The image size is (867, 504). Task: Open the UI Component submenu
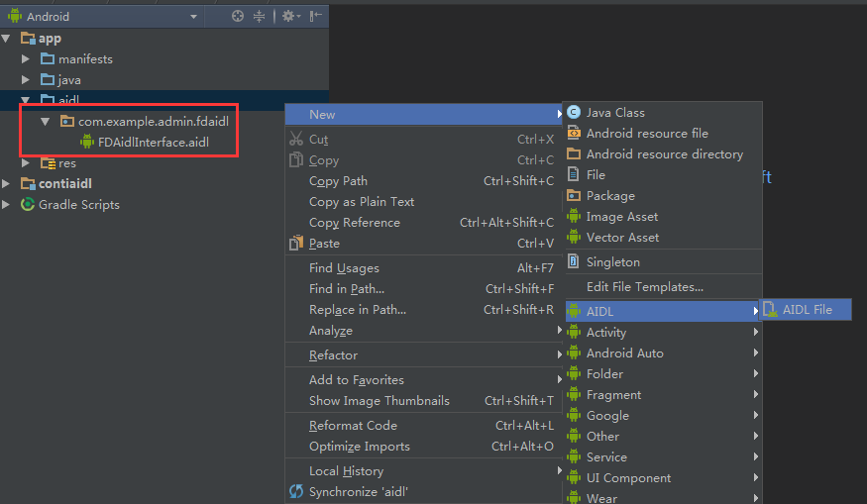click(663, 478)
